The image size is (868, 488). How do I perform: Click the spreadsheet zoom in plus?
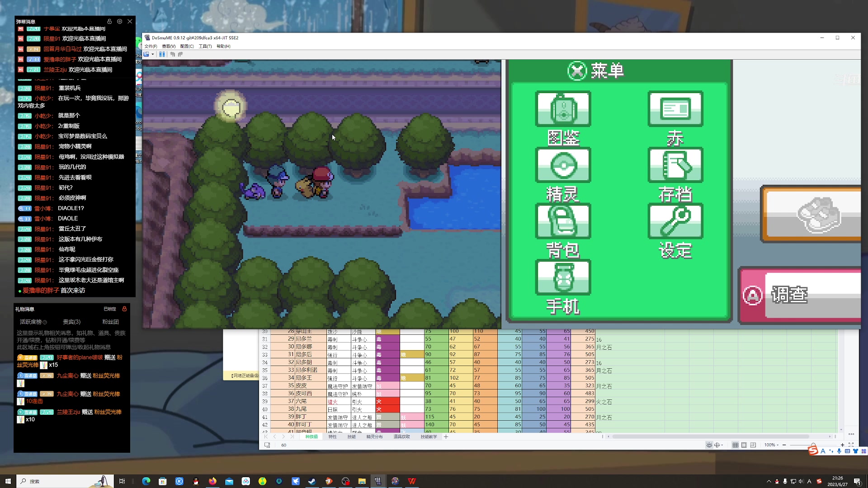tap(842, 445)
